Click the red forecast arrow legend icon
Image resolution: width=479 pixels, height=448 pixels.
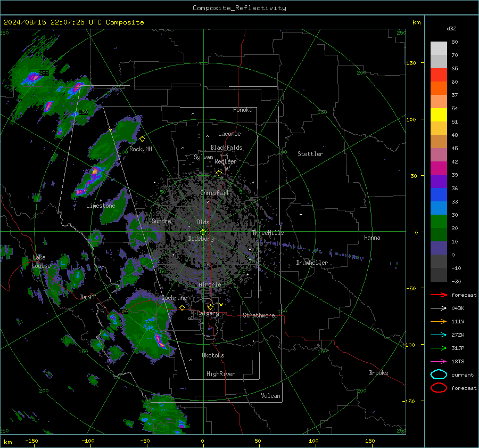(x=439, y=295)
